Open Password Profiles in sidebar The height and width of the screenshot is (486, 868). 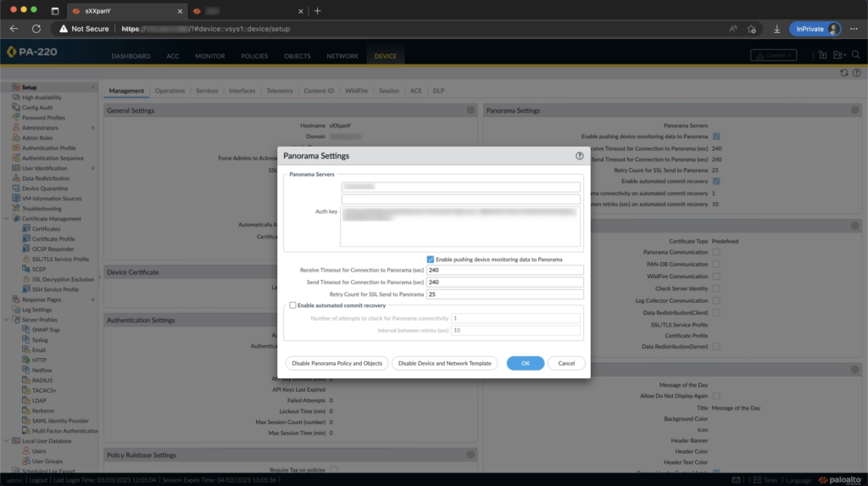coord(43,118)
